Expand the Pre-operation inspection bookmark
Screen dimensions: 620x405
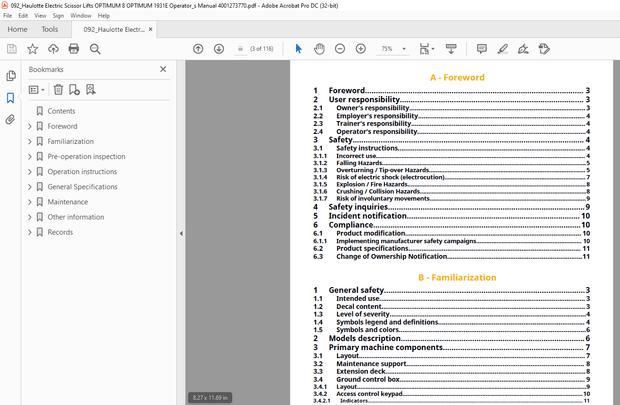[x=30, y=157]
